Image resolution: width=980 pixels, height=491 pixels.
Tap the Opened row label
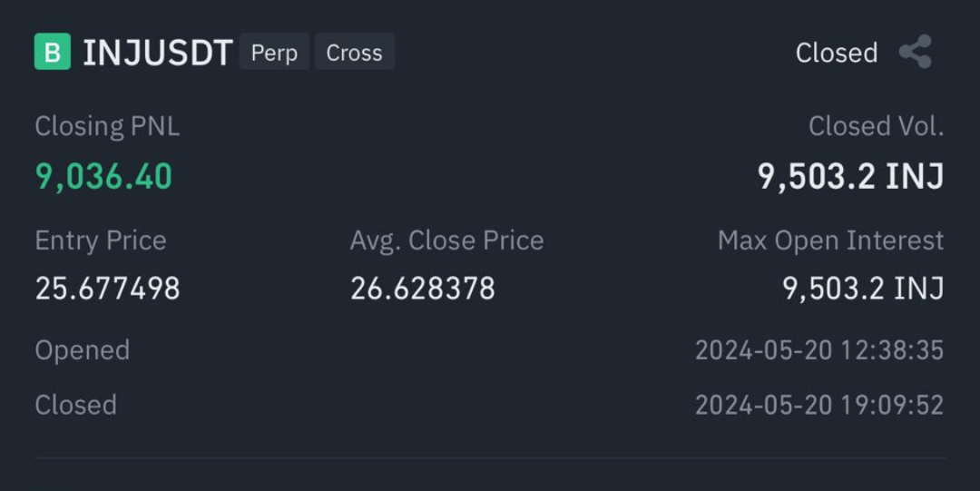coord(82,350)
